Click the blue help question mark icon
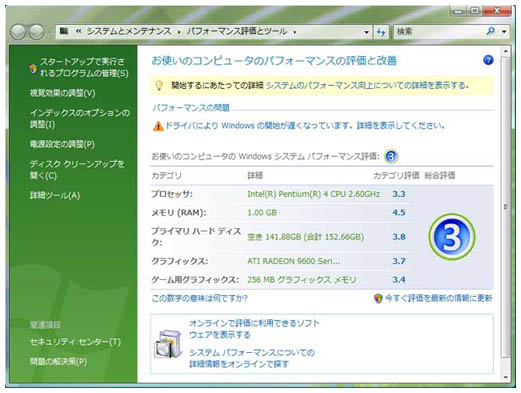 488,60
